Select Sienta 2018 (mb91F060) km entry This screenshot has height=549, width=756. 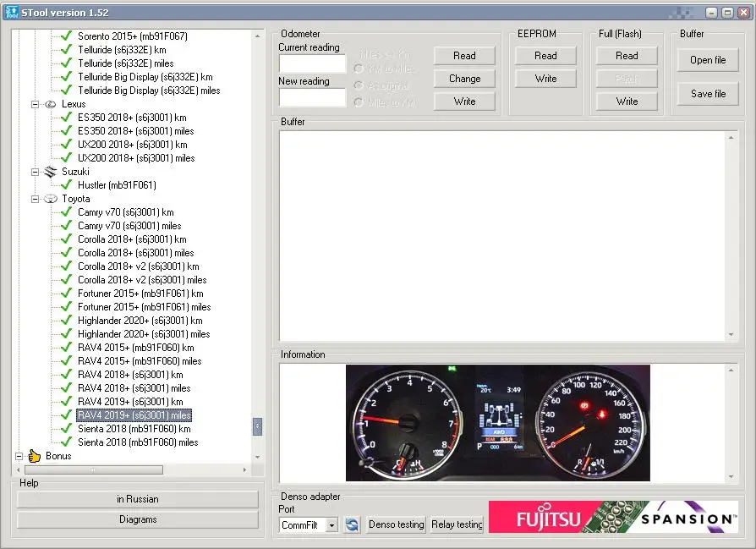134,428
